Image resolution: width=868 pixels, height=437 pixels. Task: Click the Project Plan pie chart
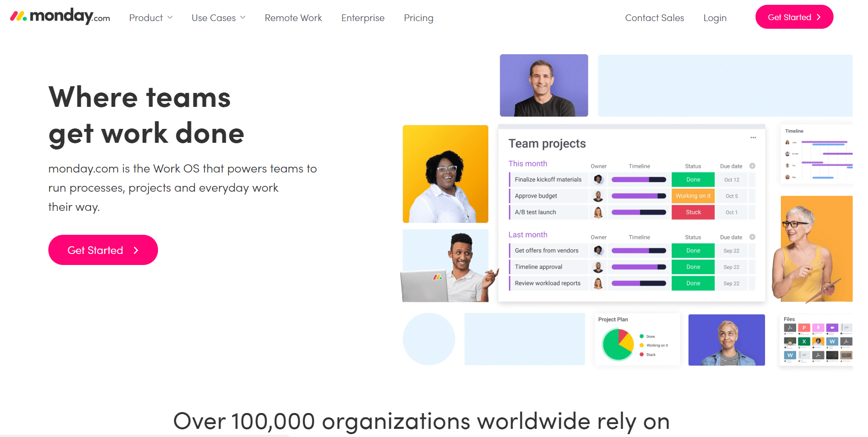click(x=618, y=344)
